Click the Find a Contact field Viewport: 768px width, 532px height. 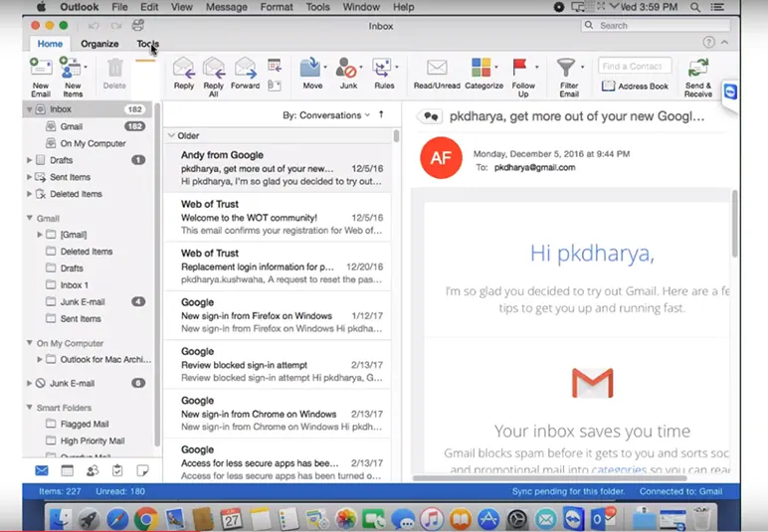[635, 66]
